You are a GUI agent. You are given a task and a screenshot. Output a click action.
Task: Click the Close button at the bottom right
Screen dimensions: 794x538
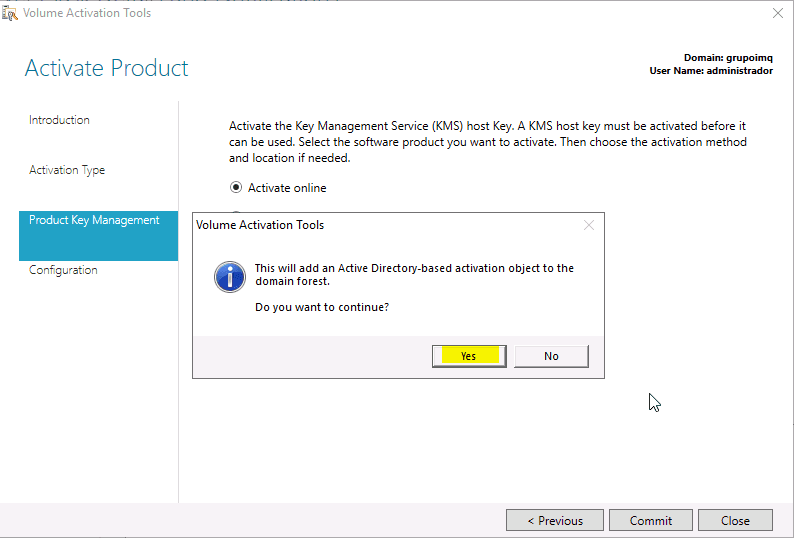click(735, 520)
